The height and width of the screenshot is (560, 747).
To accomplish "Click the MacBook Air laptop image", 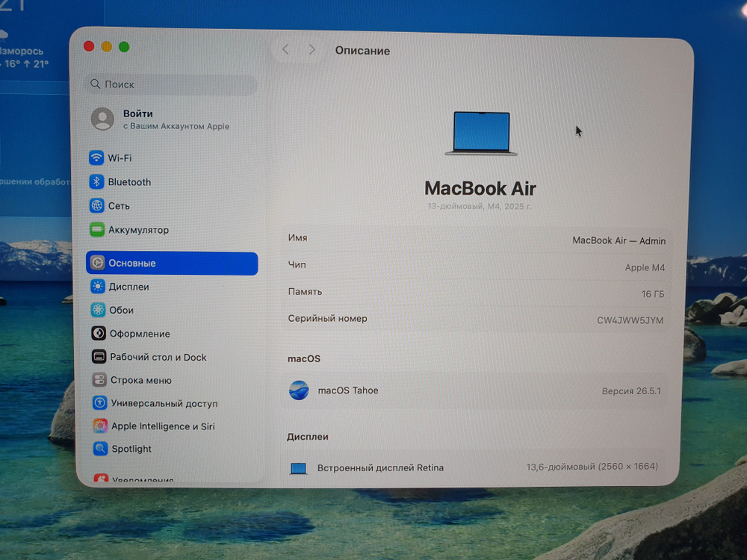I will coord(481,134).
